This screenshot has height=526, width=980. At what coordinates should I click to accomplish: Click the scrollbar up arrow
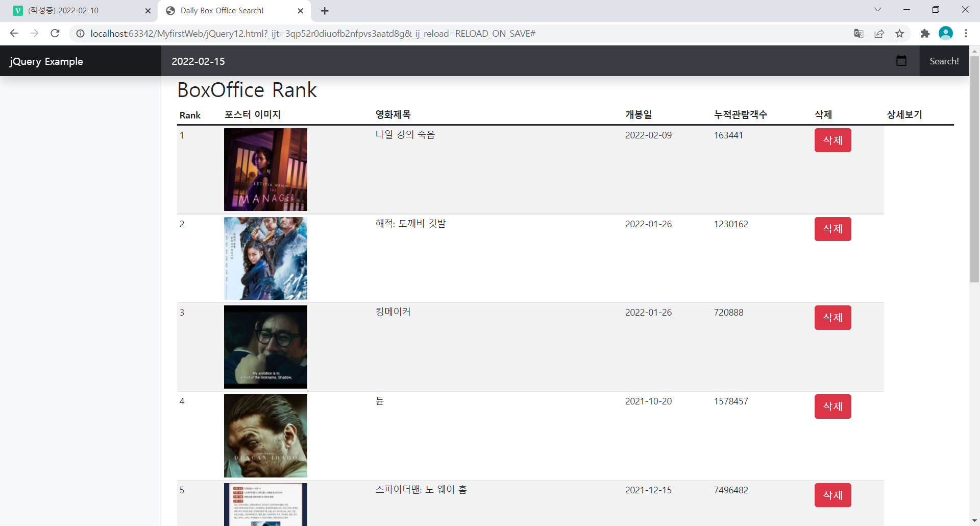coord(974,51)
